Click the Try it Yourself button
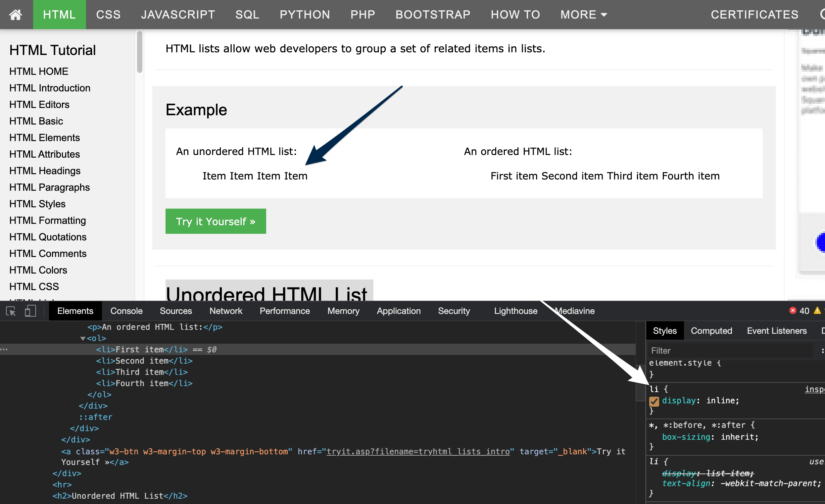The height and width of the screenshot is (504, 825). 215,221
